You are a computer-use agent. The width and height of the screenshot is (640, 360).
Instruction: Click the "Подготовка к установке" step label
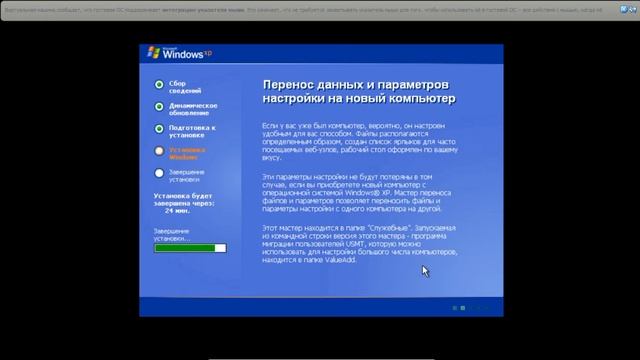click(192, 131)
